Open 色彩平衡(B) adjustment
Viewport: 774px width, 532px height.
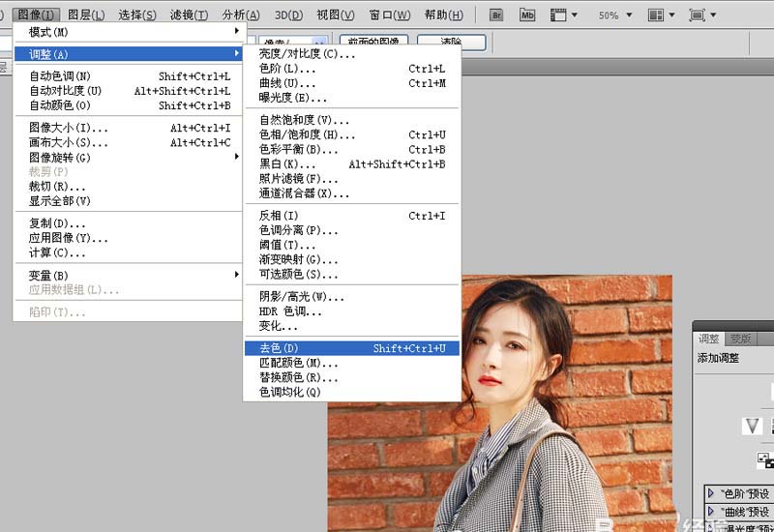pos(352,150)
